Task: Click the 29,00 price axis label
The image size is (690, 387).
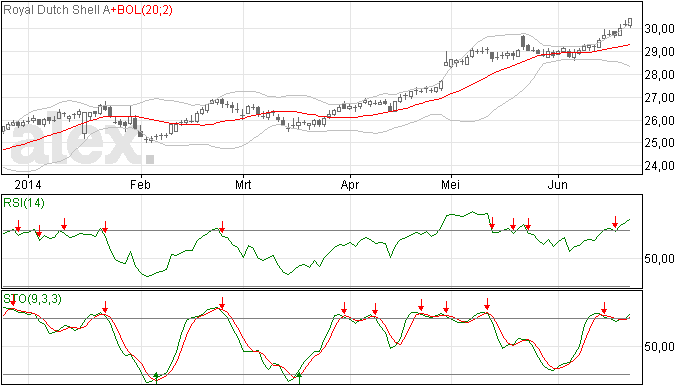Action: 660,52
